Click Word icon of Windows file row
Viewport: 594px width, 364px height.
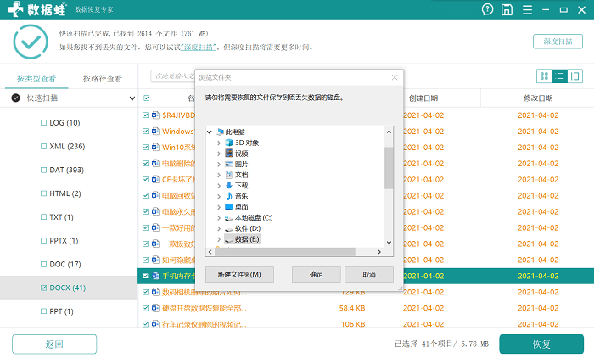coord(155,131)
